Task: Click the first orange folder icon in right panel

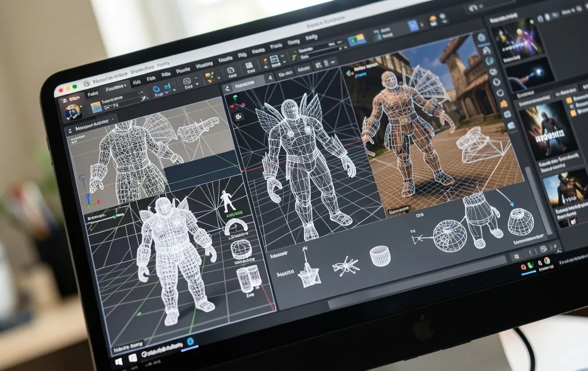Action: 569,100
